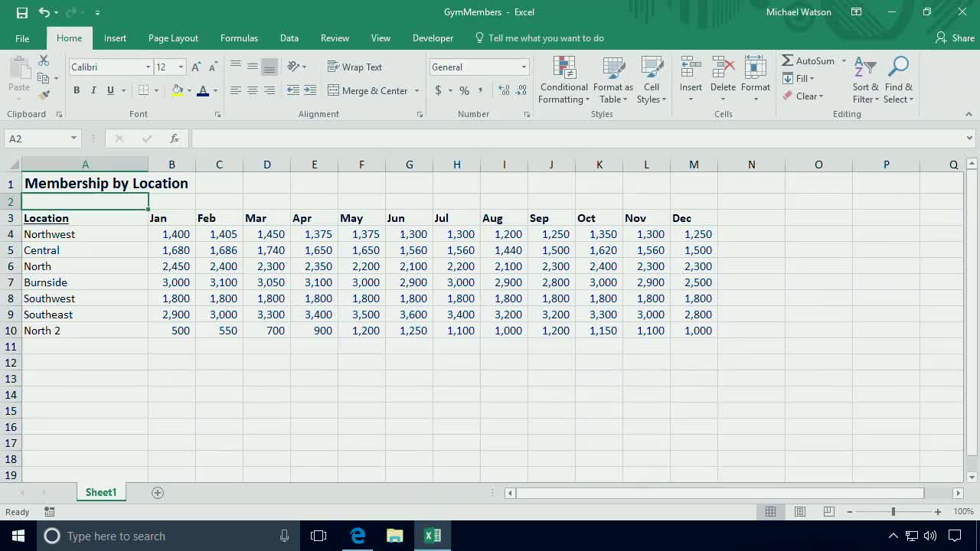This screenshot has height=551, width=980.
Task: Toggle bold formatting
Action: (76, 90)
